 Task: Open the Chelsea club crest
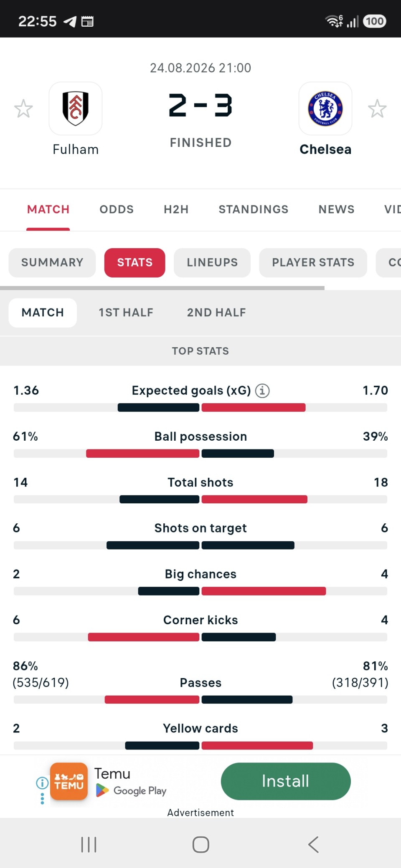pyautogui.click(x=325, y=108)
